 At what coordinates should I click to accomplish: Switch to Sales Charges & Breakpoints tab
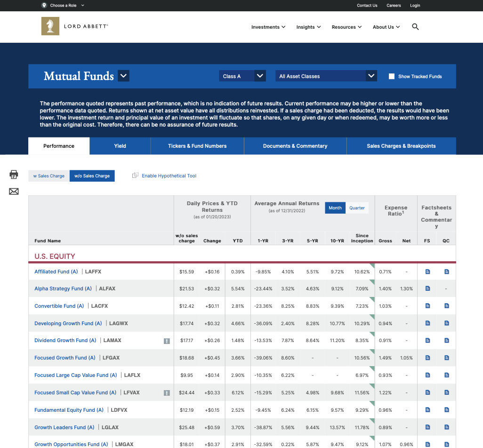coord(401,146)
